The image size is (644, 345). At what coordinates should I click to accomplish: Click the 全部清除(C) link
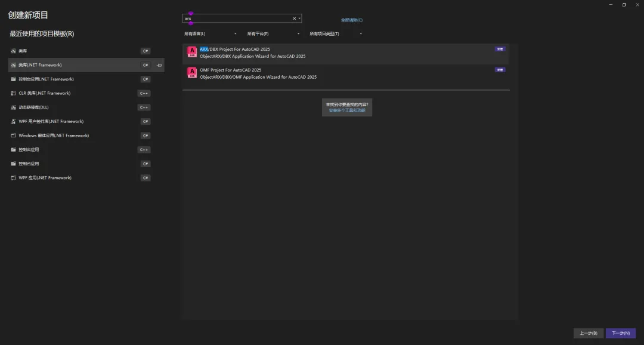(x=352, y=20)
